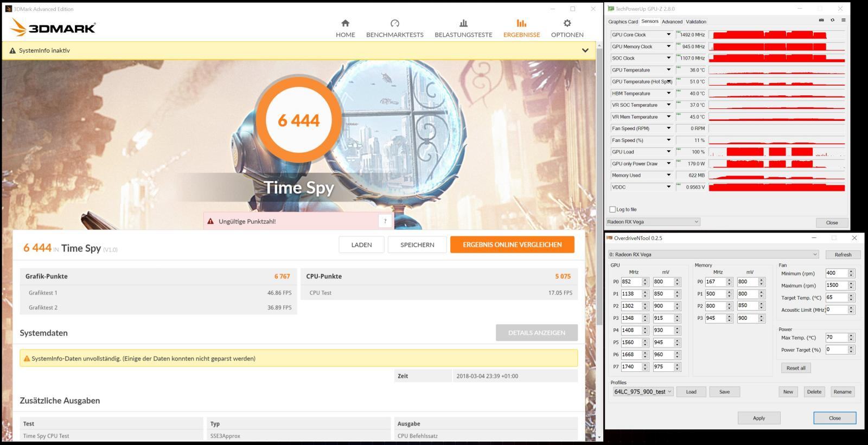Click the Load profile button
The image size is (868, 445).
click(x=691, y=391)
